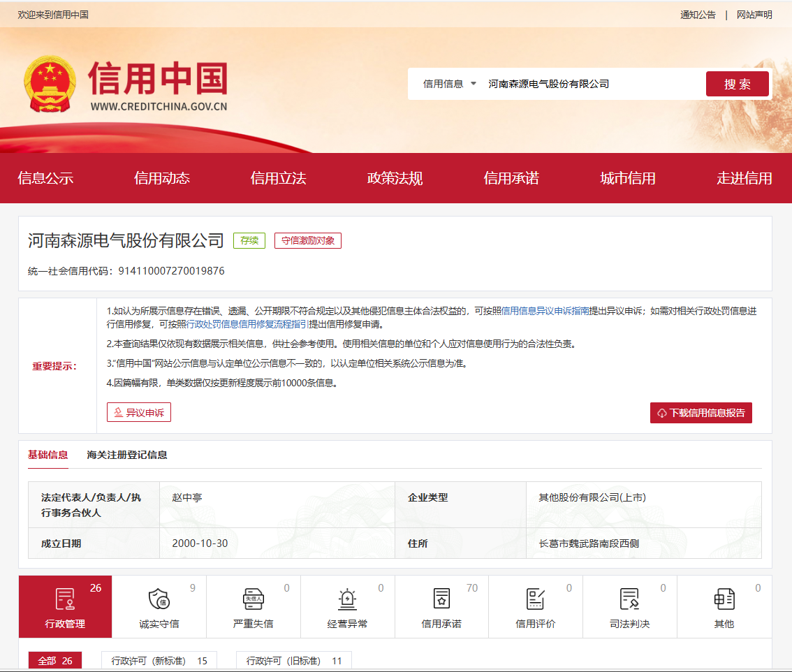Open 诚实守信 shield icon tile
The width and height of the screenshot is (792, 672).
(x=159, y=606)
